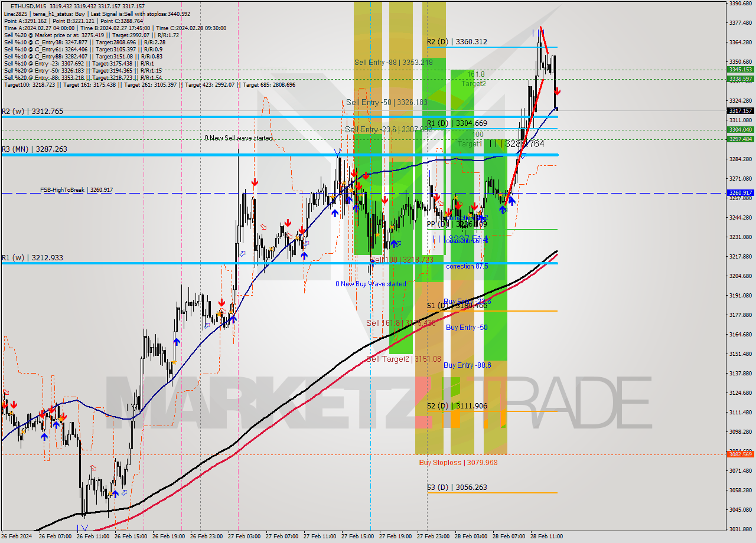Click the 28 Feb 03:00 time label
Viewport: 756px width, 543px height.
click(x=470, y=537)
